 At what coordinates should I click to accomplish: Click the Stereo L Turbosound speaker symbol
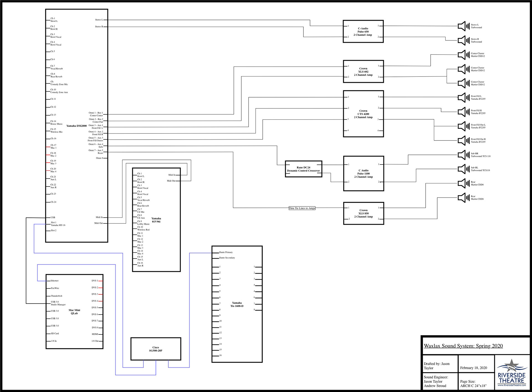(x=463, y=26)
